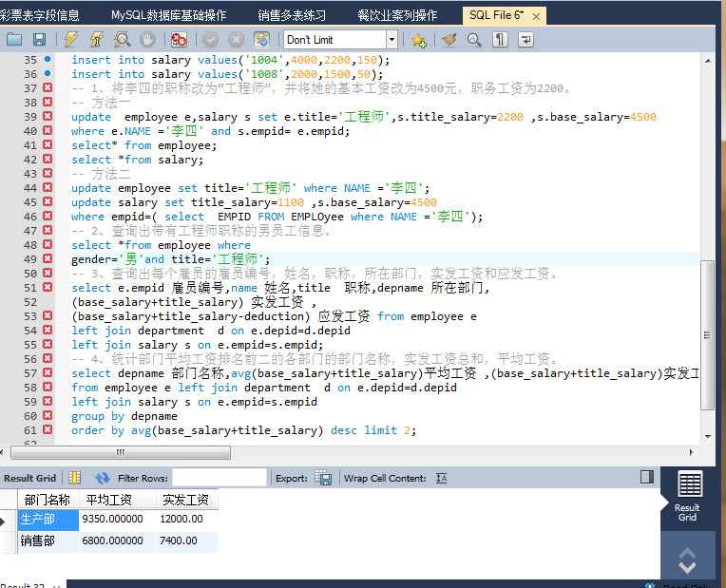
Task: Switch to the 销售多表练习 tab
Action: tap(291, 15)
